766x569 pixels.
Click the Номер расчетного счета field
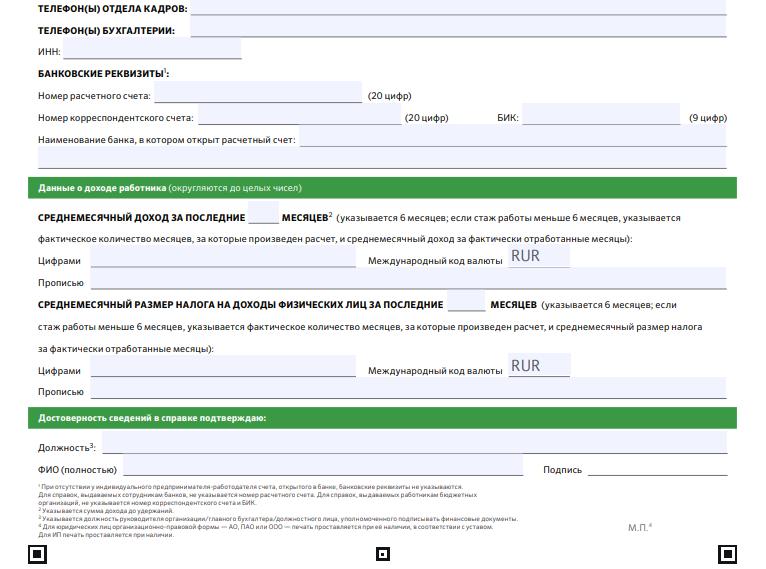coord(258,93)
